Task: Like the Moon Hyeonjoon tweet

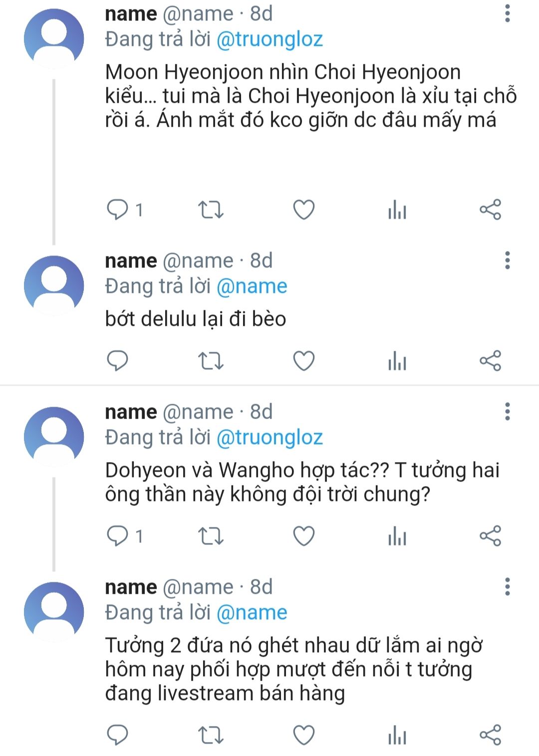Action: 303,210
